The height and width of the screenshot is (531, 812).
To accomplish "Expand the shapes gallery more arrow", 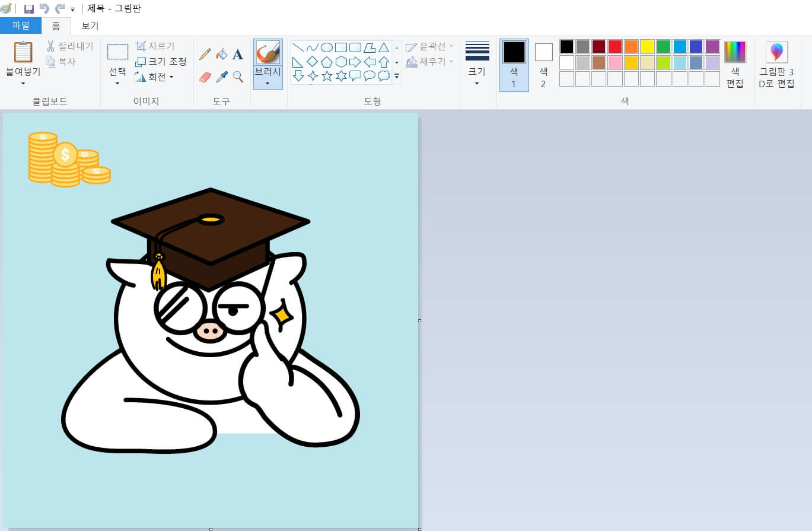I will (x=397, y=77).
